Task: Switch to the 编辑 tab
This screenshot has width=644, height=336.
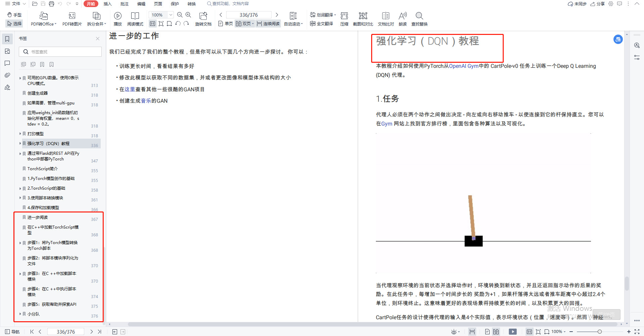Action: 141,4
